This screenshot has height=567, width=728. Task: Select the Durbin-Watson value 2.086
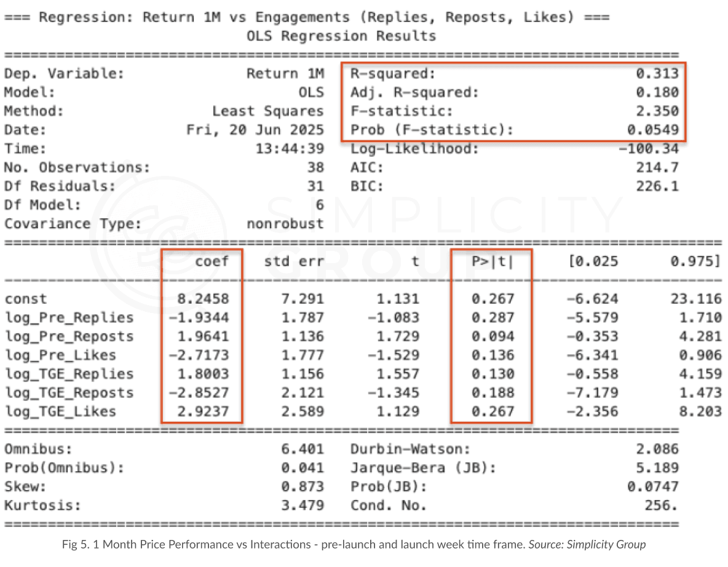tap(657, 449)
